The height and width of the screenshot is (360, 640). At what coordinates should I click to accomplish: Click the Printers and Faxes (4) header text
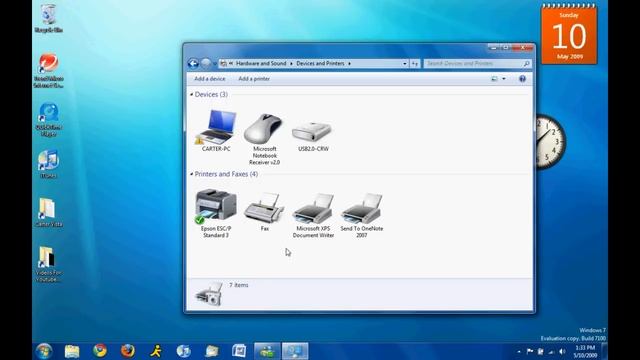pos(226,174)
